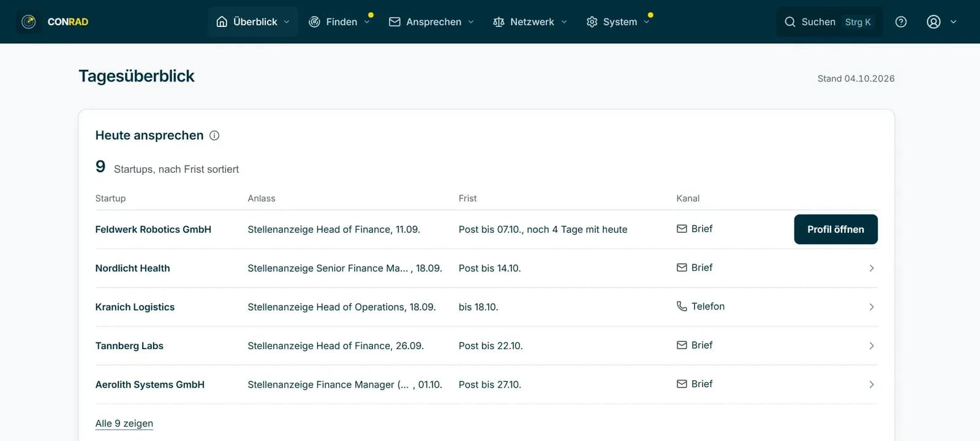Click the phone icon in Kranich Logistics row
980x441 pixels.
682,306
